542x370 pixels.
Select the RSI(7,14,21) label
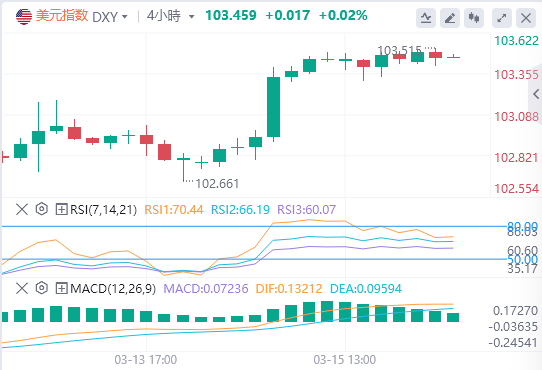pos(103,210)
